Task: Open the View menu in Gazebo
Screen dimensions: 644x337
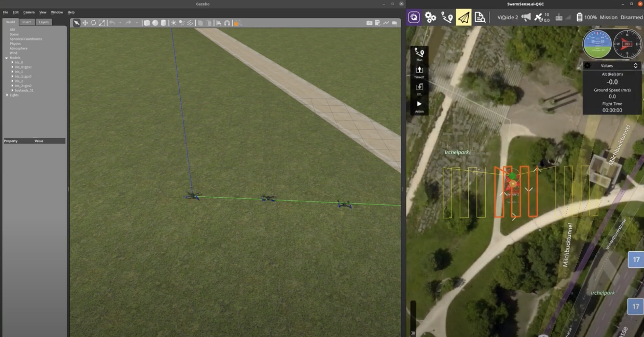Action: 43,12
